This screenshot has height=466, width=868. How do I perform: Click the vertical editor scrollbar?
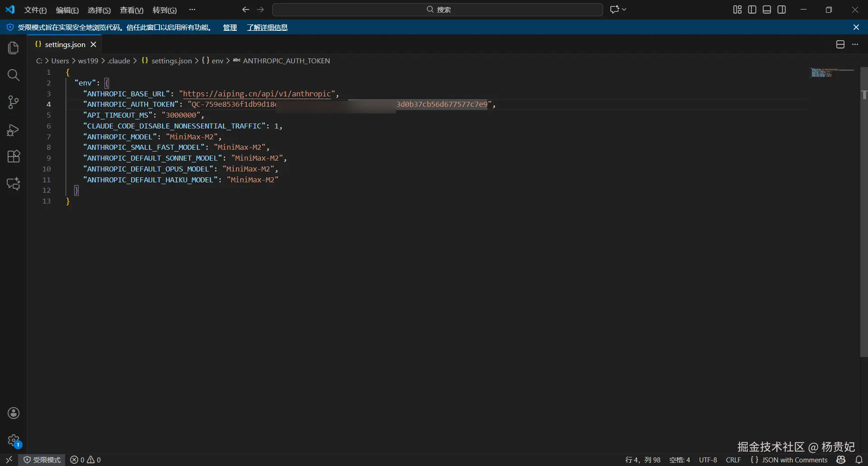point(864,213)
